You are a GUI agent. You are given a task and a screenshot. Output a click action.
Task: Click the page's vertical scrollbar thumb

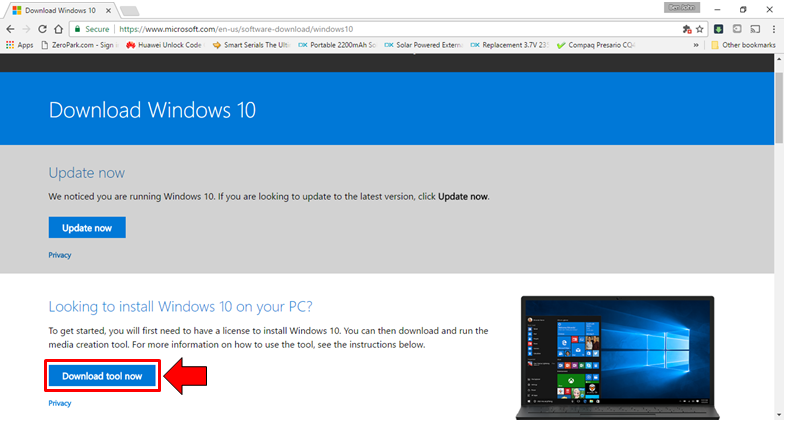(779, 106)
